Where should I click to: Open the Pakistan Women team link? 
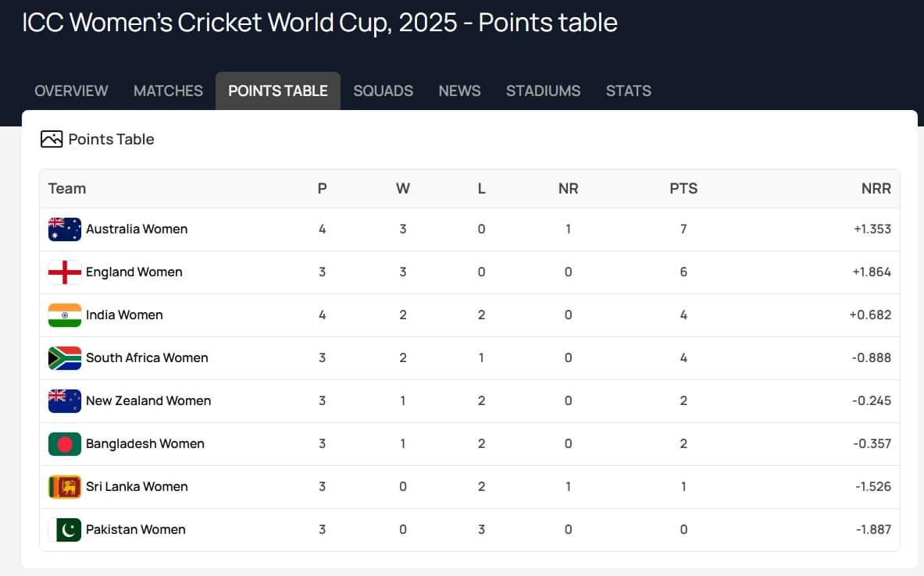[x=136, y=530]
